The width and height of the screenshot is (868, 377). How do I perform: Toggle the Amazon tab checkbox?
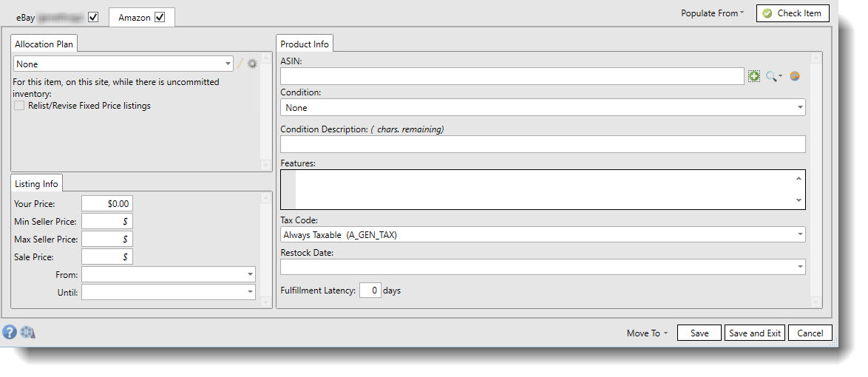point(160,17)
